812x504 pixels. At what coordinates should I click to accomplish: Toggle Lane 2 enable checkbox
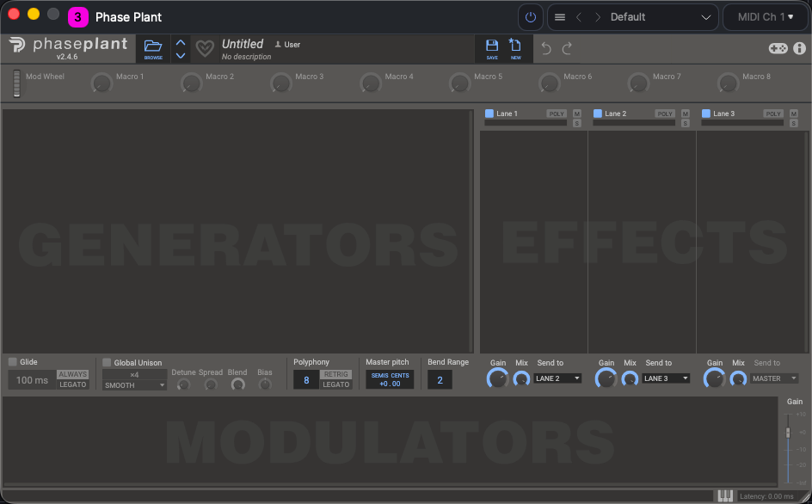click(597, 114)
